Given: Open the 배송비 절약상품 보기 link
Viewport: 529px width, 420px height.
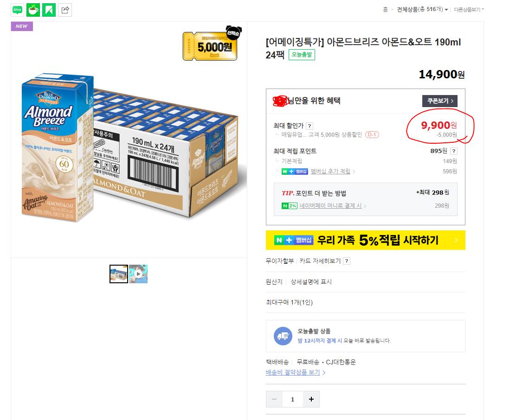Looking at the screenshot, I should click(x=296, y=372).
